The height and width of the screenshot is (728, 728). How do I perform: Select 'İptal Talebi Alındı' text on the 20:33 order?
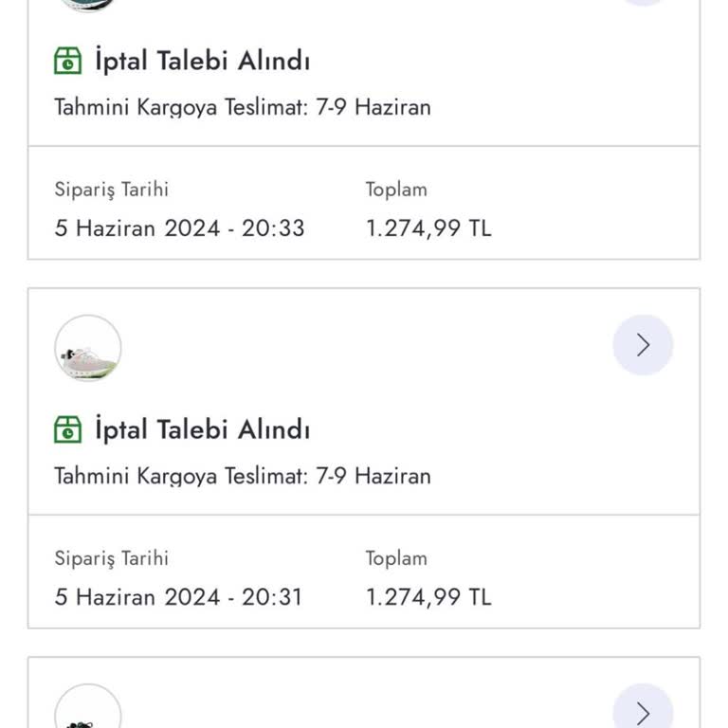(202, 61)
